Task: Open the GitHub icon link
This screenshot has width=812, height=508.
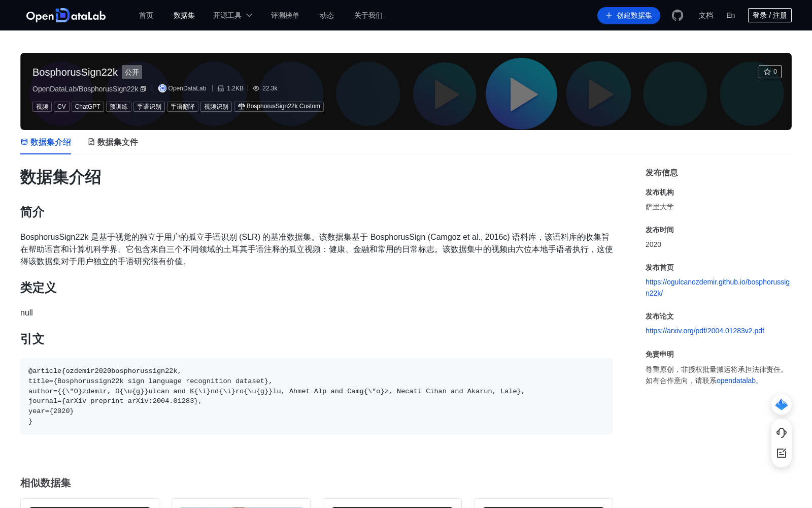Action: [678, 15]
